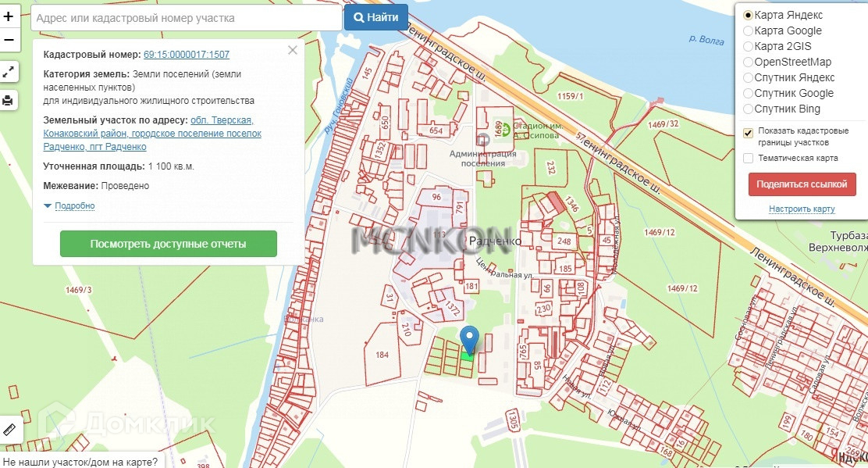Viewport: 868px width, 468px height.
Task: Click parcel labeled 1469/32 on the map
Action: (663, 124)
